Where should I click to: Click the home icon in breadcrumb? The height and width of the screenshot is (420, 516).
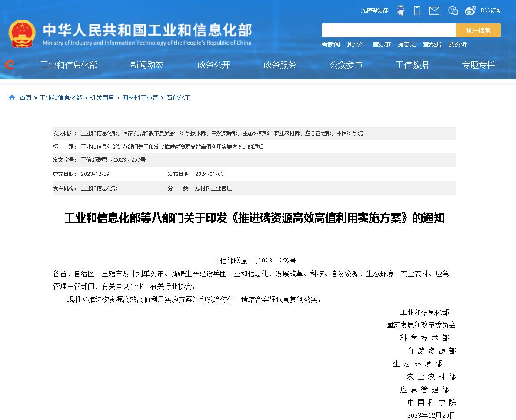12,98
